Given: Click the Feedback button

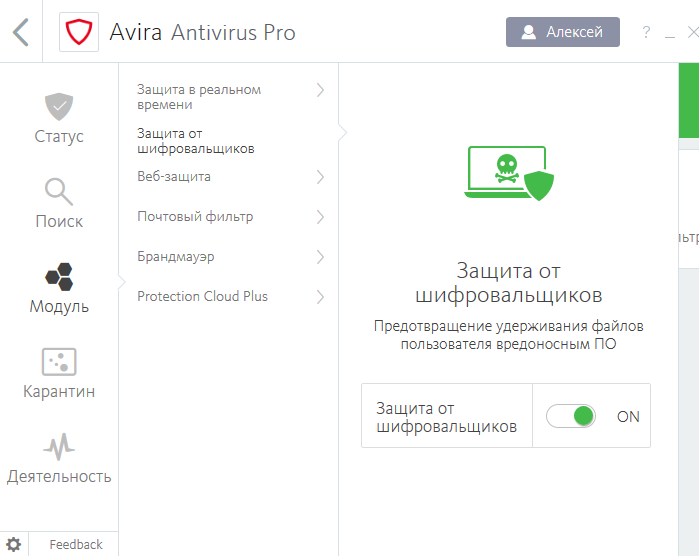Looking at the screenshot, I should pyautogui.click(x=76, y=544).
